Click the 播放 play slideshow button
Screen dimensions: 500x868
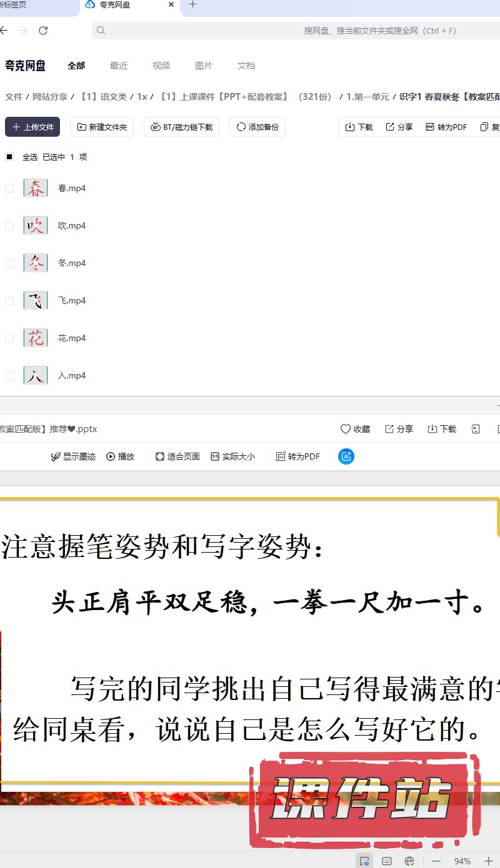click(x=120, y=456)
